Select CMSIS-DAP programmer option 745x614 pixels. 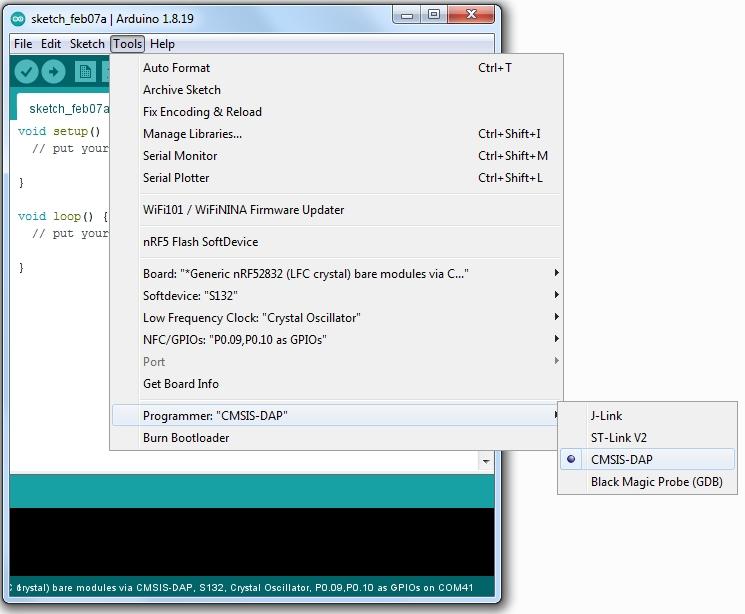647,460
